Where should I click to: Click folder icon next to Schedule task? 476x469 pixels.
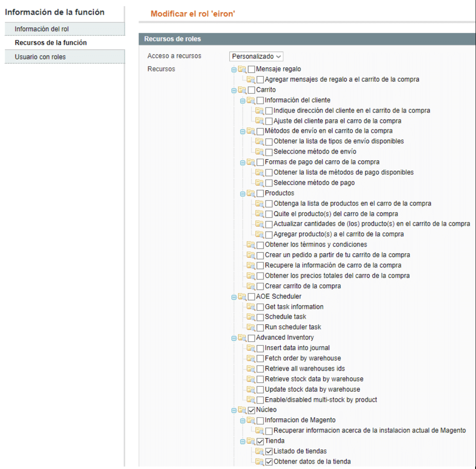pyautogui.click(x=251, y=317)
